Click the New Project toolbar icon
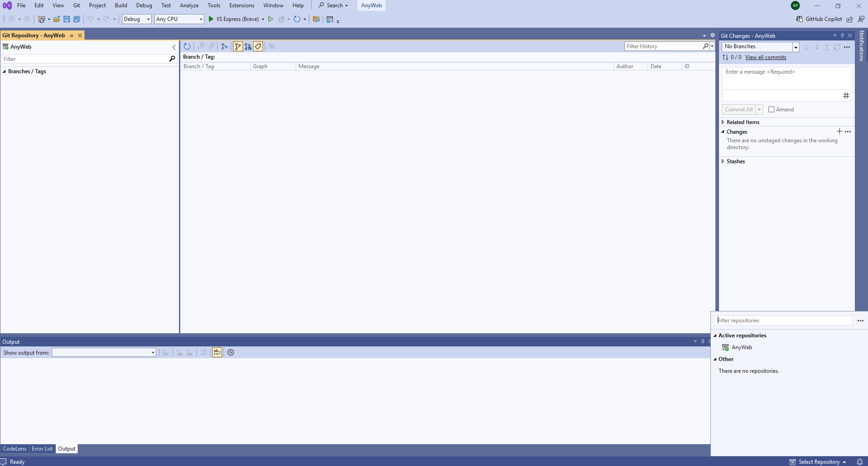The height and width of the screenshot is (466, 868). tap(41, 19)
